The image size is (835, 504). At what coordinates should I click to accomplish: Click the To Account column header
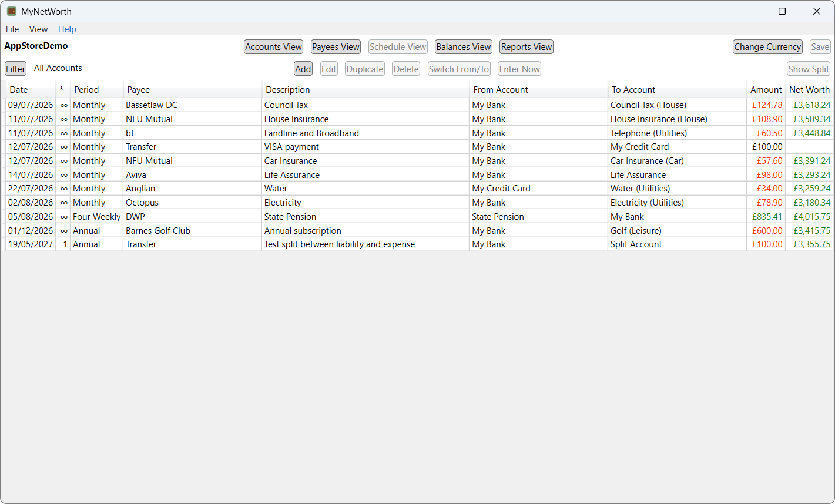(677, 90)
